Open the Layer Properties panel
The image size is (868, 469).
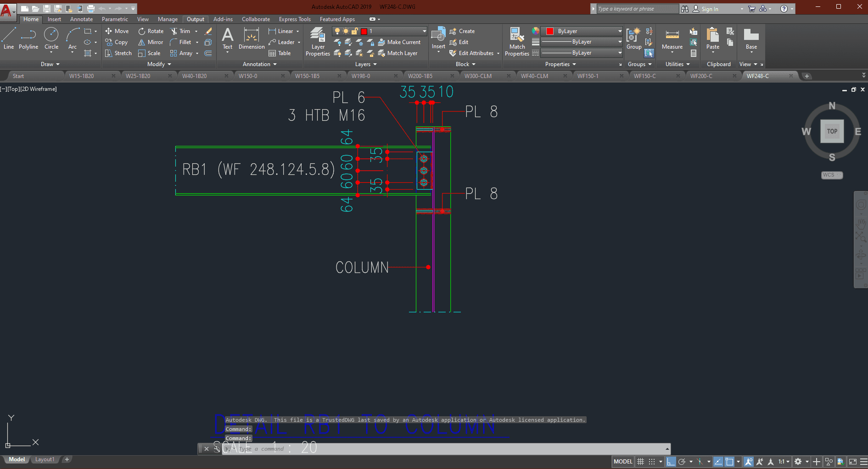[x=318, y=41]
